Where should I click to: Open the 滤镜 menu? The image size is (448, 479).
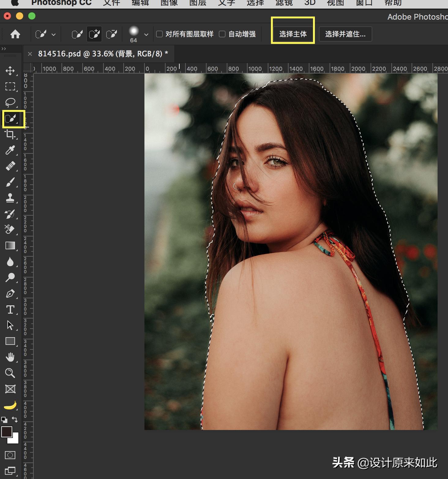[284, 3]
